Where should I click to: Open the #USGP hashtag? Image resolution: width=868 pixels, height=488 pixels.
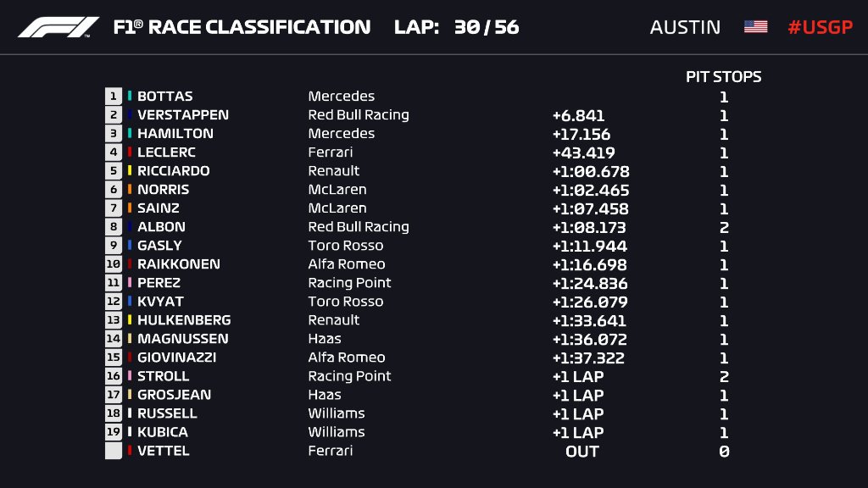821,27
